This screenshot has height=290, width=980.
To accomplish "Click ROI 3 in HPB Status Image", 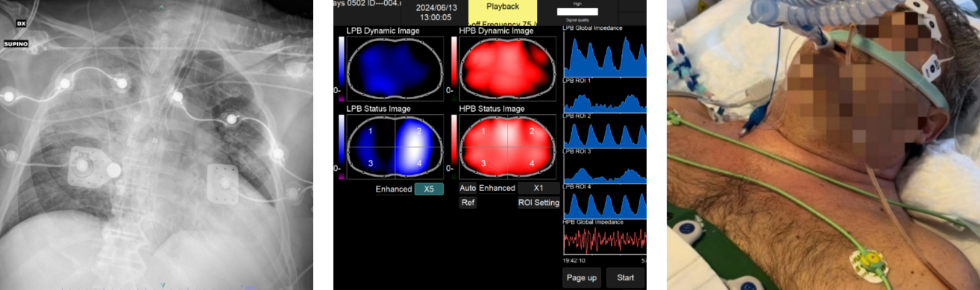I will click(484, 162).
